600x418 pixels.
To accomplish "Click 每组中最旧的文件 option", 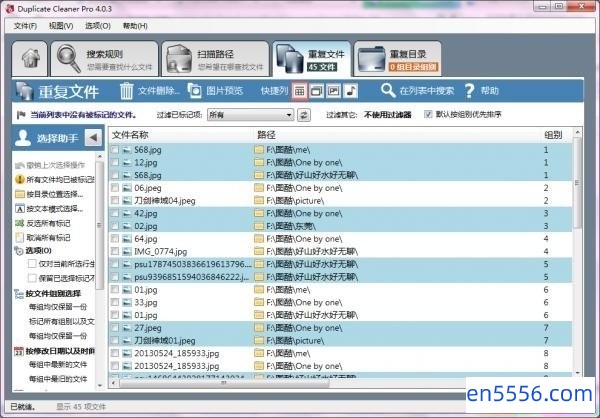I will click(58, 379).
